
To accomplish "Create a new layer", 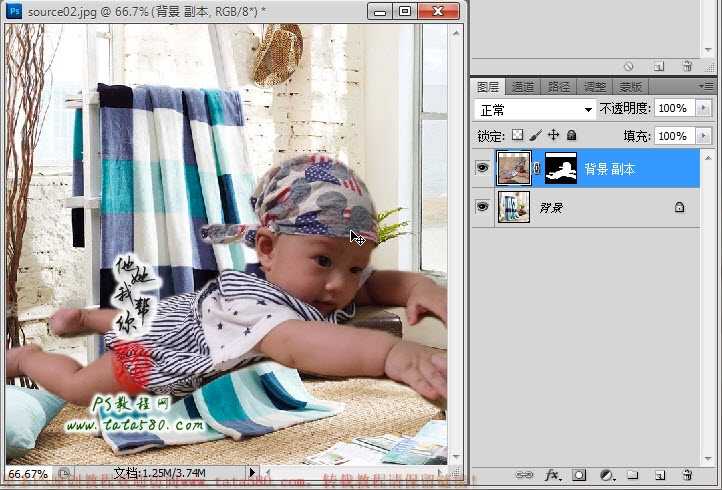I will pos(660,475).
